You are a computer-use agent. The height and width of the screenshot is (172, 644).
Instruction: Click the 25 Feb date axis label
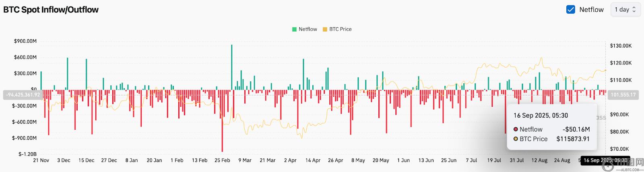[222, 160]
